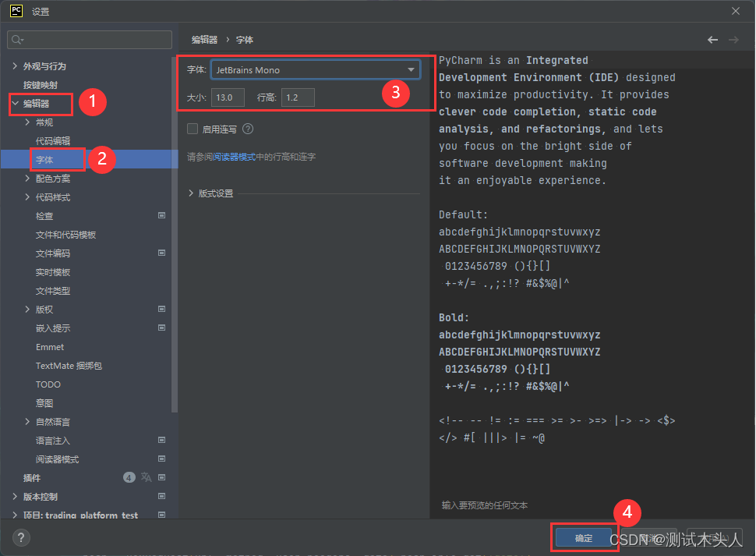Open TextMate 捆绑包 settings page
Image resolution: width=756 pixels, height=556 pixels.
pos(69,366)
